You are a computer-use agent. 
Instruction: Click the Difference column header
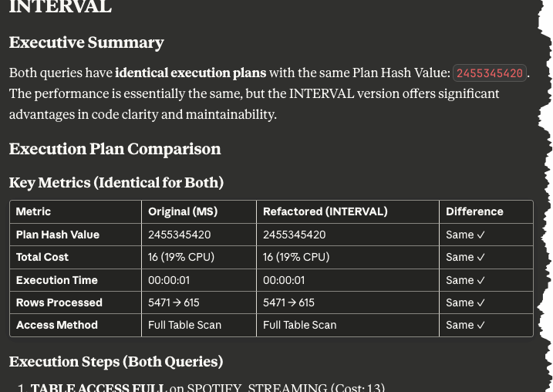click(x=474, y=211)
